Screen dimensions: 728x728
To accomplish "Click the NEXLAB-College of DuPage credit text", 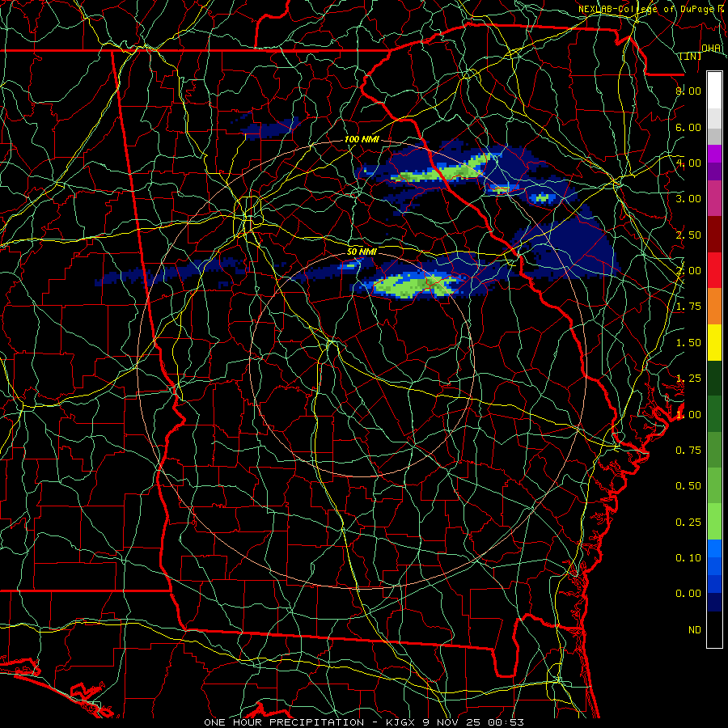I will (x=646, y=9).
